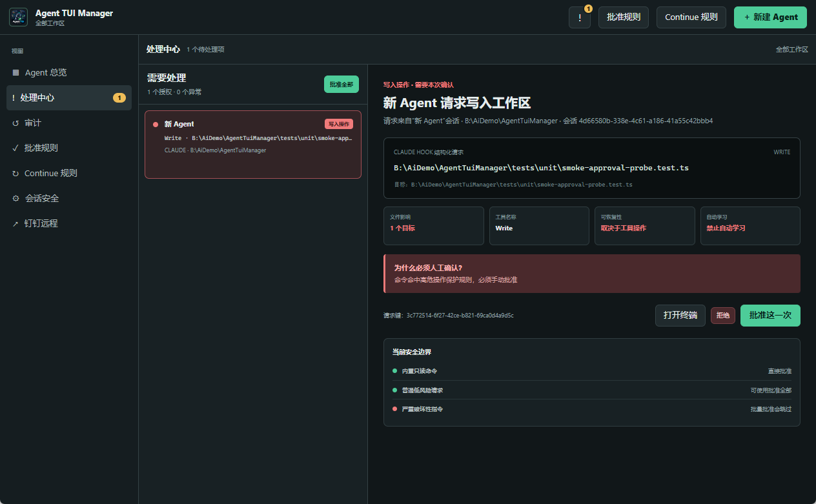
Task: Click the red dot beside 严重破坏性指令
Action: click(395, 409)
